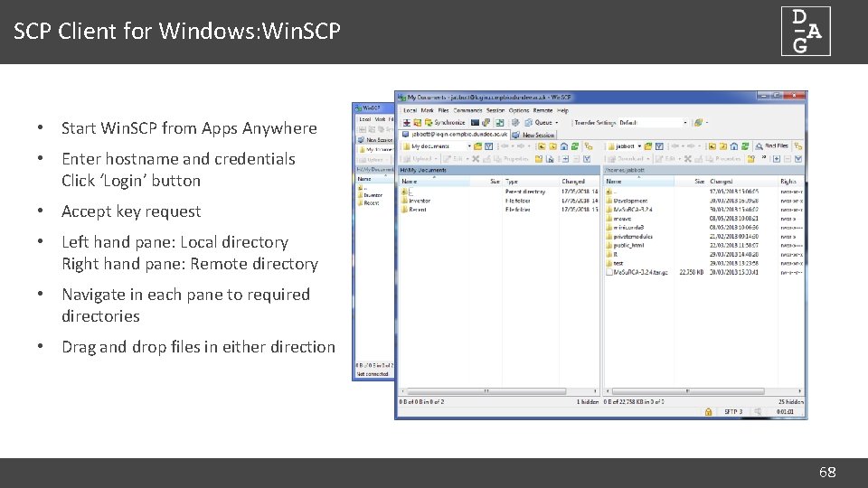Click the remote pane home directory icon
This screenshot has height=488, width=868.
[734, 146]
